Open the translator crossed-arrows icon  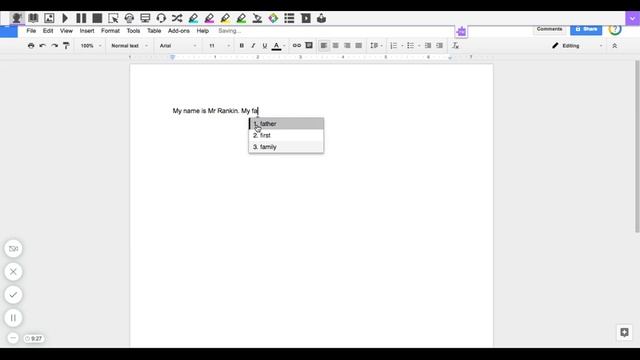click(x=177, y=18)
